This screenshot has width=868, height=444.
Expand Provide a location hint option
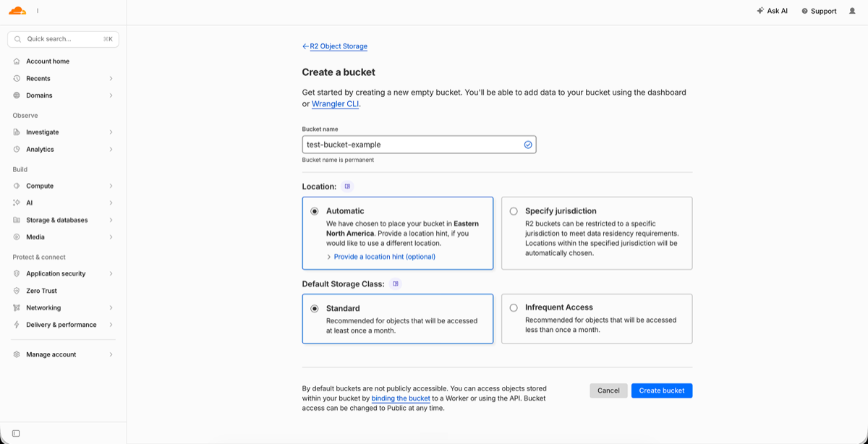coord(381,257)
